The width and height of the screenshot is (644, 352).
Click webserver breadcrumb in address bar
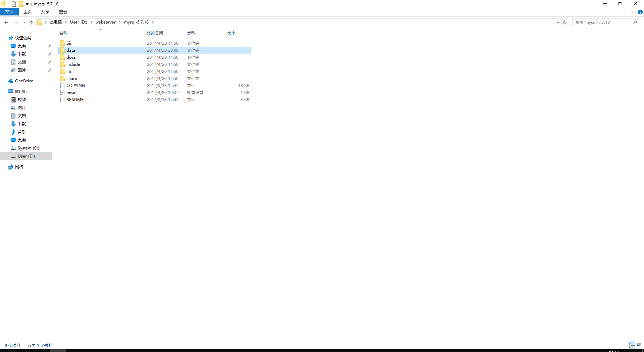pos(105,22)
